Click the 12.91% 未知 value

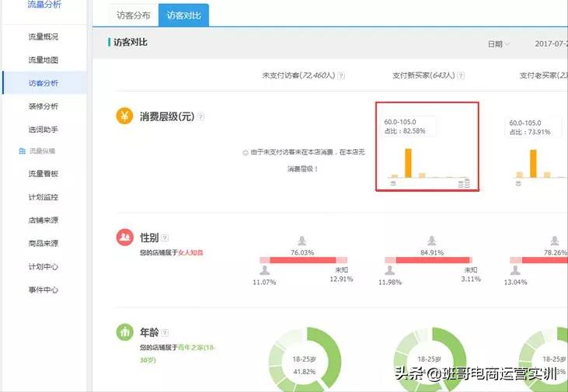point(341,279)
